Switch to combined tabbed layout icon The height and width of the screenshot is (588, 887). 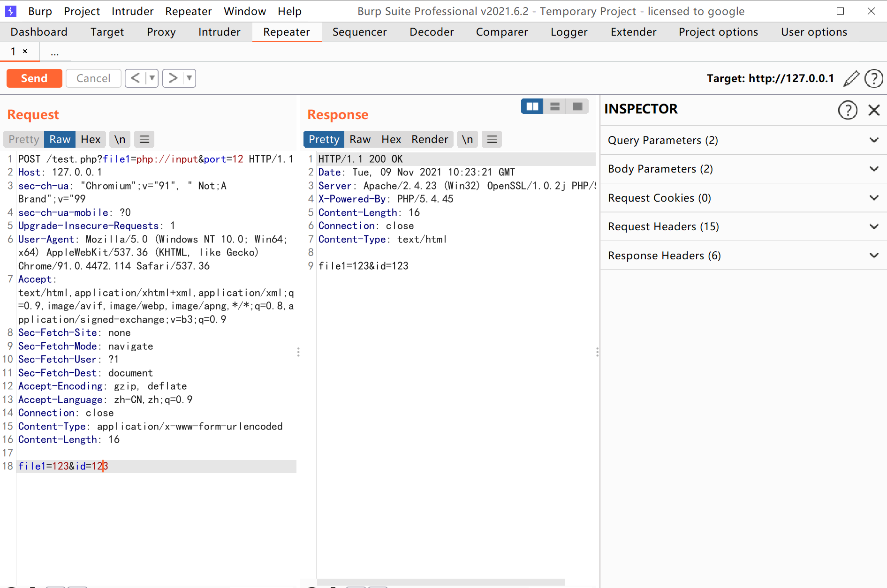coord(577,106)
